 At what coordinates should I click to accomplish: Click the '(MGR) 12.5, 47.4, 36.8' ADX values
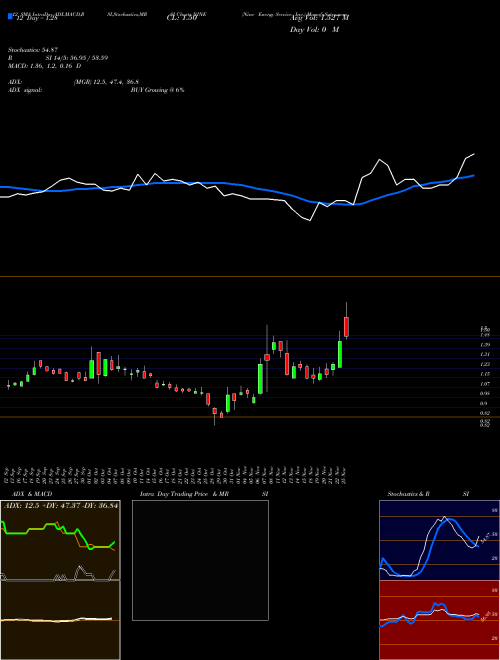tap(106, 82)
